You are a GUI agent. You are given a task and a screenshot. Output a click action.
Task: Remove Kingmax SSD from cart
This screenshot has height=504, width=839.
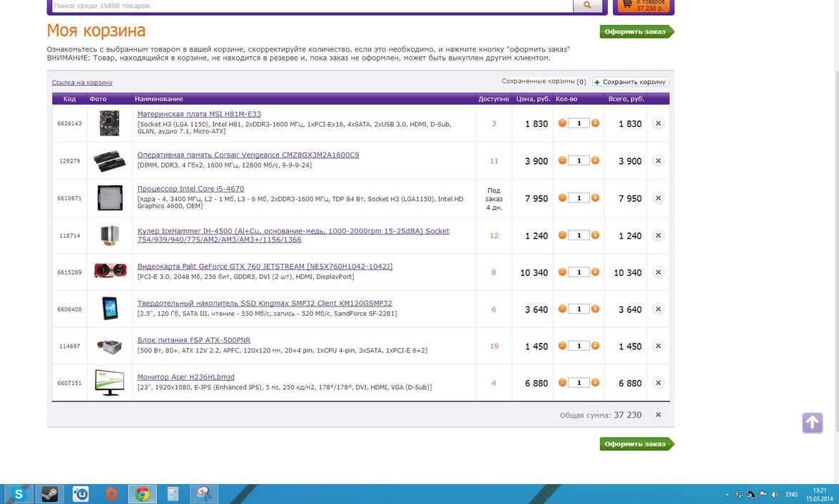pos(658,309)
